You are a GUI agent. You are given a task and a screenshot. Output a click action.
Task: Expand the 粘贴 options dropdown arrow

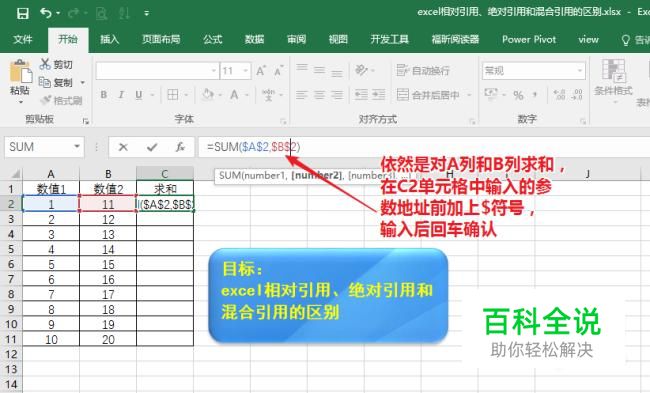[x=20, y=102]
